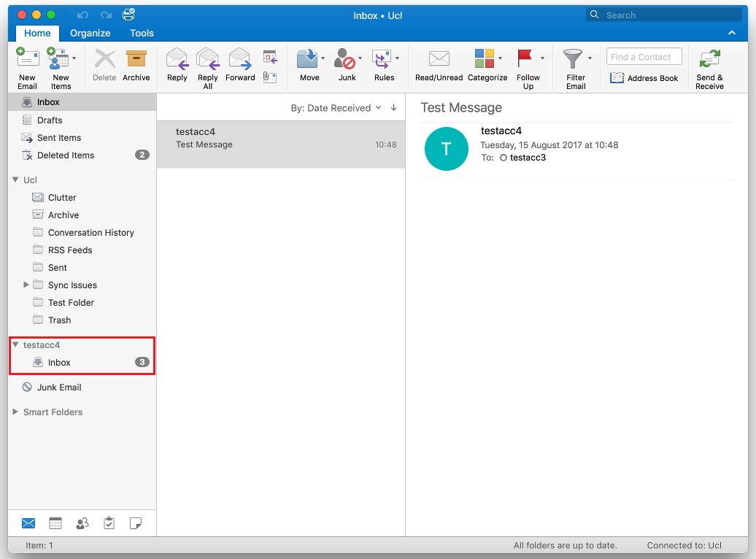Viewport: 756px width, 559px height.
Task: Open By: Date Received sort menu
Action: coord(336,108)
